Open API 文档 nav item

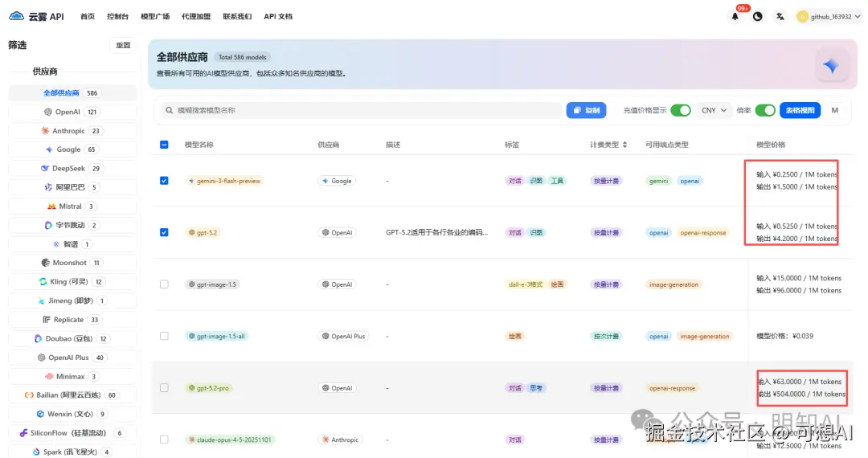278,17
